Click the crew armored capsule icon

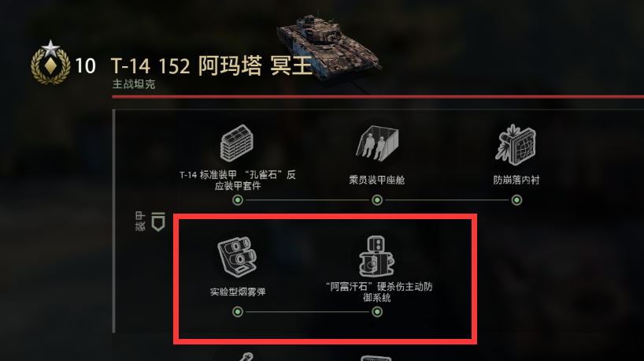click(377, 143)
